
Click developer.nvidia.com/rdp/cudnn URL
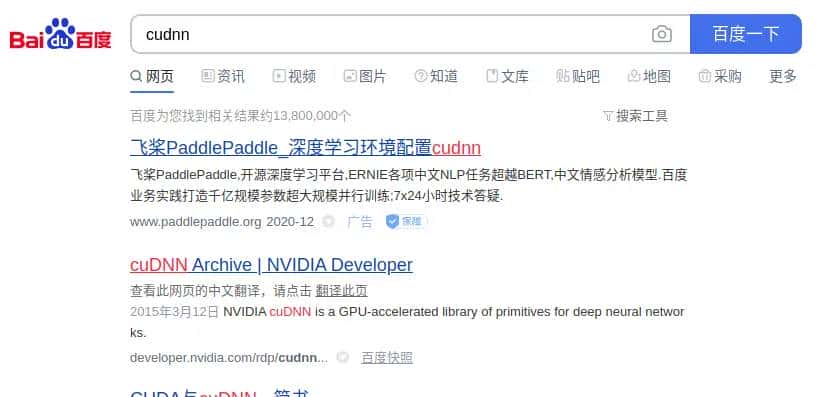pyautogui.click(x=229, y=358)
